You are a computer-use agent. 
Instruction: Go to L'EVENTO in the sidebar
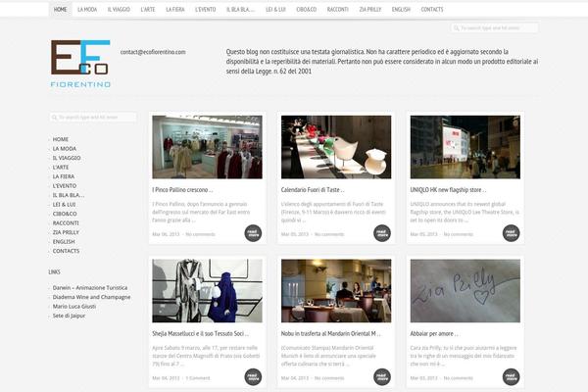click(x=64, y=185)
